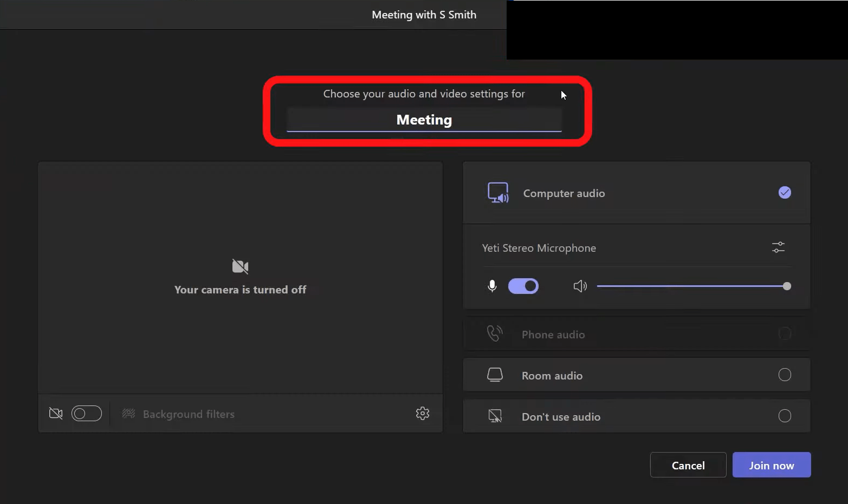Click Yeti Stereo Microphone device label
Screen dimensions: 848x504
tap(539, 248)
